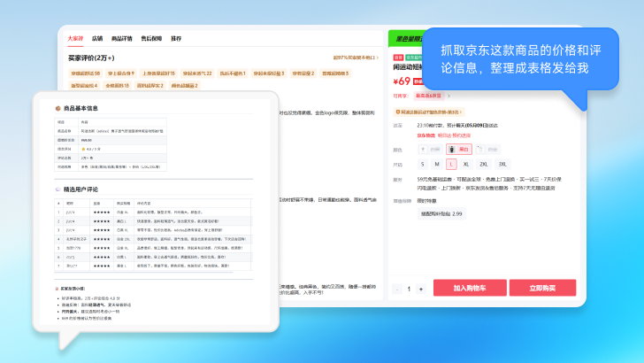
Task: Select size S
Action: pos(423,164)
